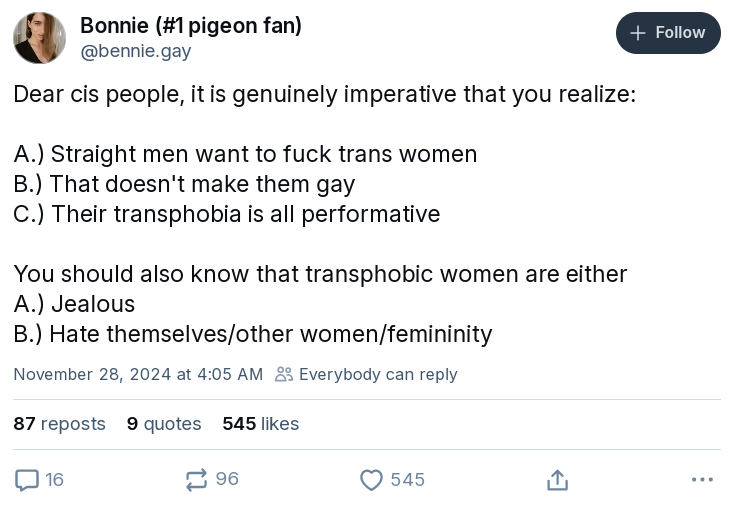Like the post with the heart icon
The image size is (739, 508).
pos(371,480)
